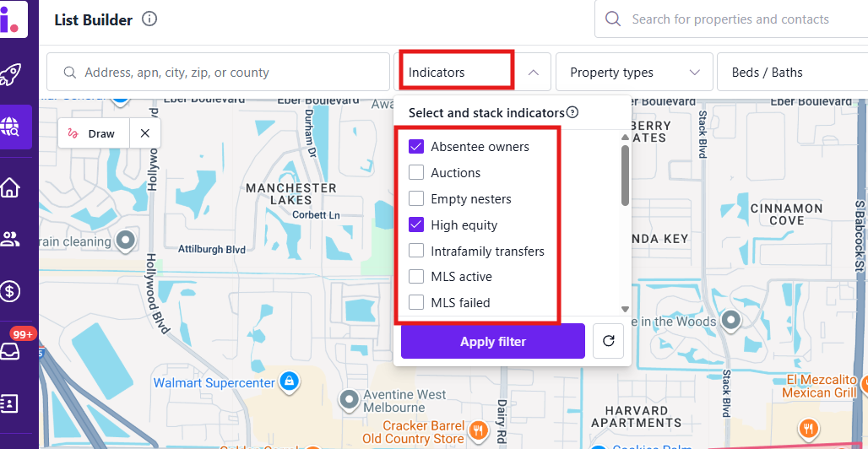Tick the MLS active checkbox
This screenshot has height=449, width=868.
click(416, 277)
